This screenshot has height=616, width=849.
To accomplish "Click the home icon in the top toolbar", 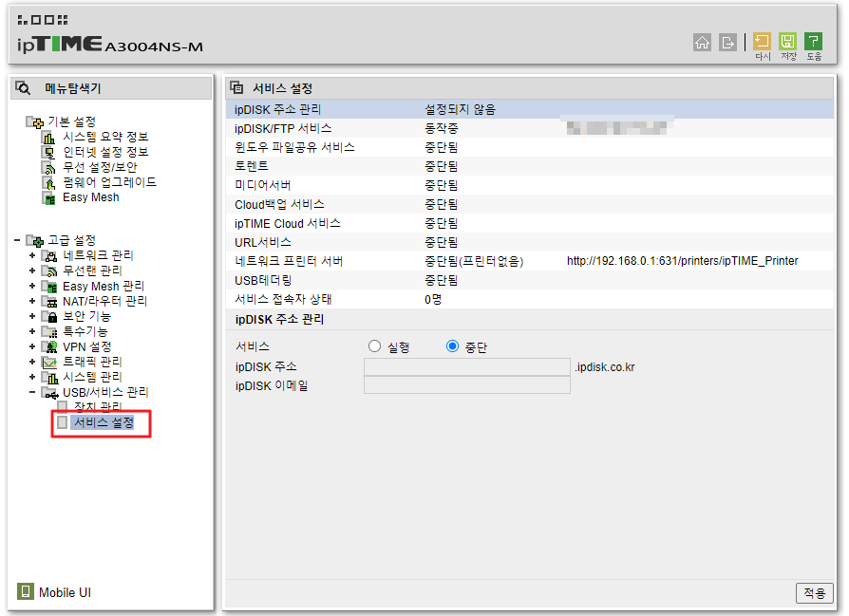I will point(703,43).
